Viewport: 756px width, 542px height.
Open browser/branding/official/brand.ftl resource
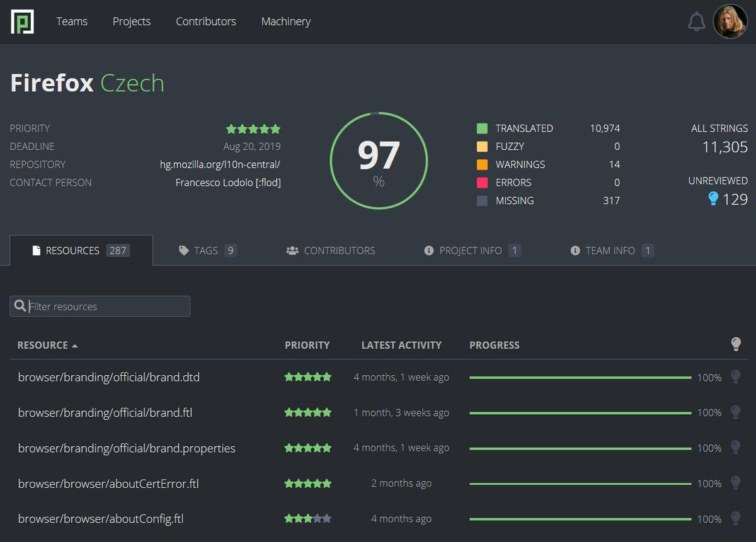coord(105,412)
